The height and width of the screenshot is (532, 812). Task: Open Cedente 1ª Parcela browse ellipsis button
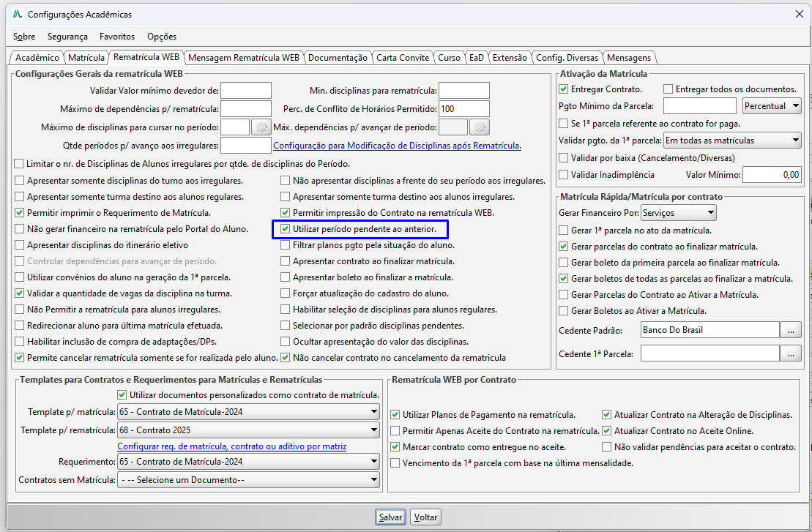pyautogui.click(x=791, y=353)
